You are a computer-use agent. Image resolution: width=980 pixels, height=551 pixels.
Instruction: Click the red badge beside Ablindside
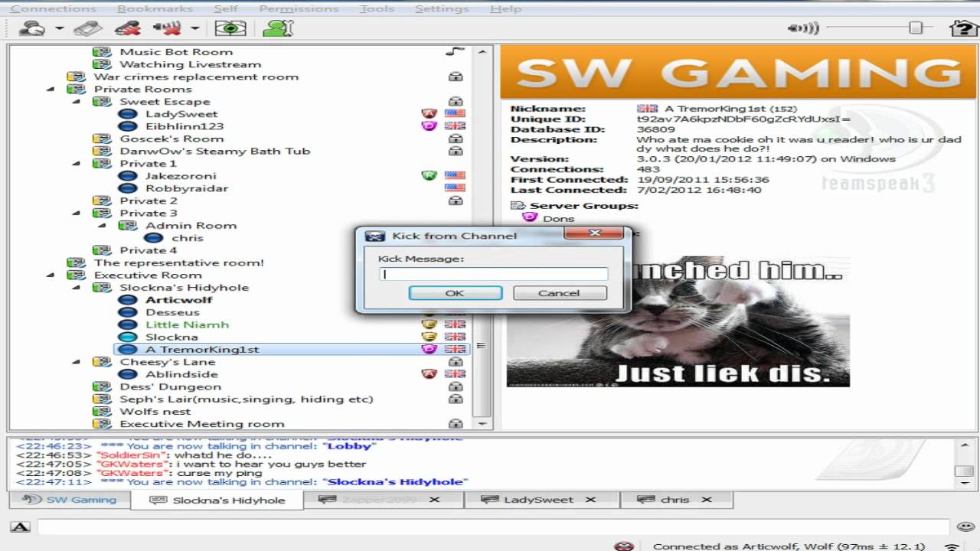point(430,374)
